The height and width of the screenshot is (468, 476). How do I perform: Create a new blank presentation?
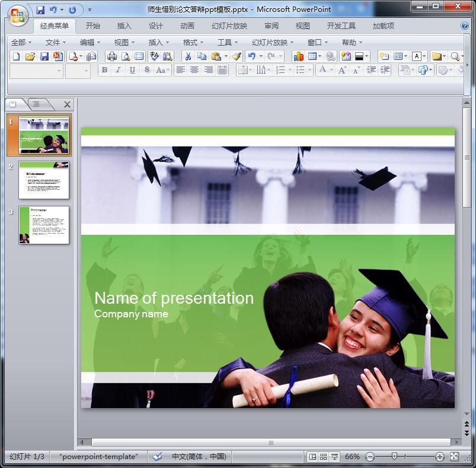click(x=17, y=56)
